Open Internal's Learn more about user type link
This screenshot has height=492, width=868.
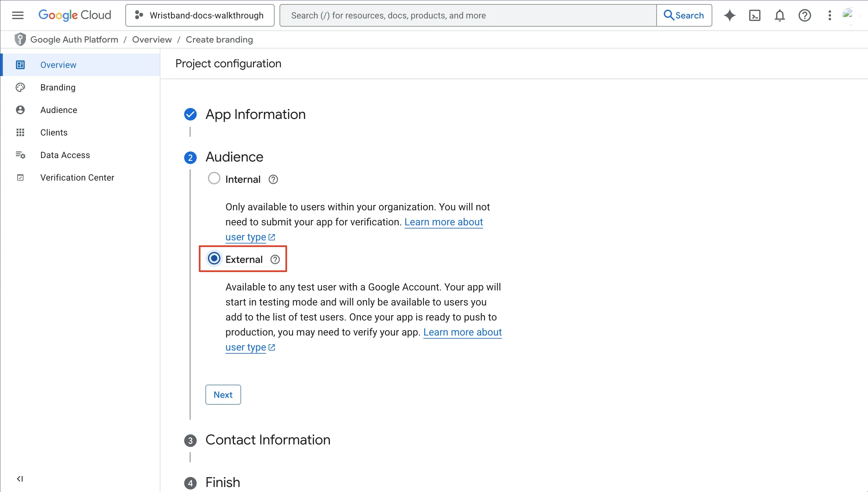coord(354,229)
